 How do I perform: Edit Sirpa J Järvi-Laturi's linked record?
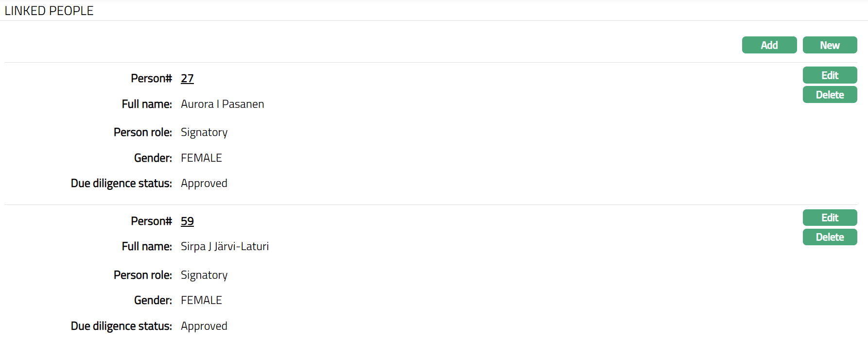(830, 218)
